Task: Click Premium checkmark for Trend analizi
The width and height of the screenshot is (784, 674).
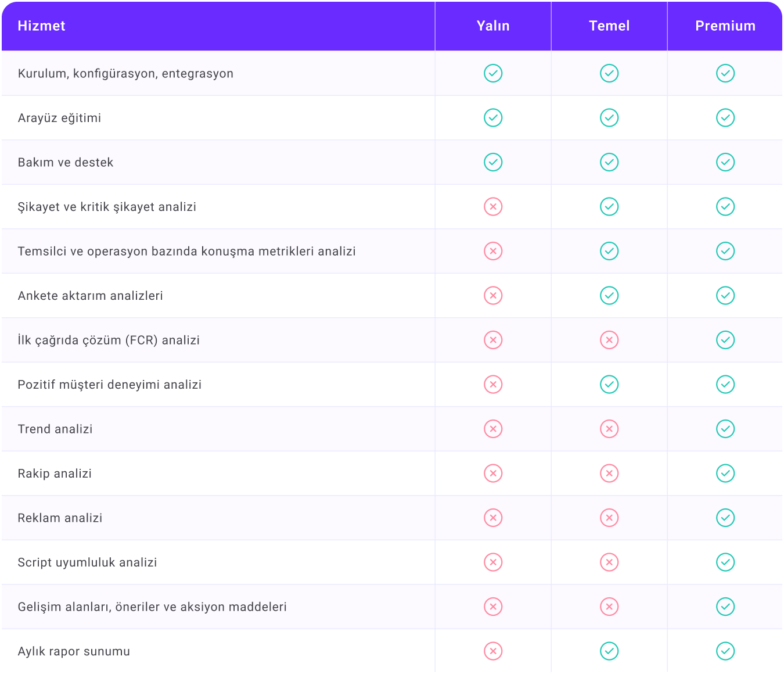Action: 725,429
